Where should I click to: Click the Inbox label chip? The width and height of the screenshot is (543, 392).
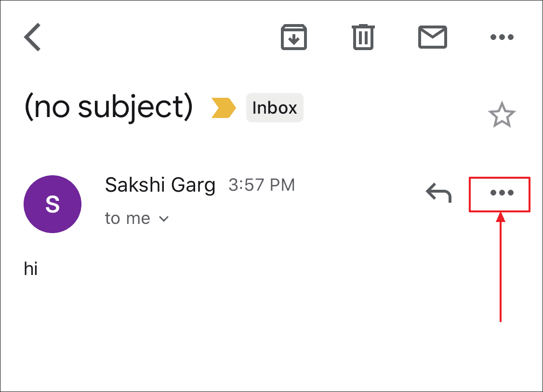coord(275,107)
